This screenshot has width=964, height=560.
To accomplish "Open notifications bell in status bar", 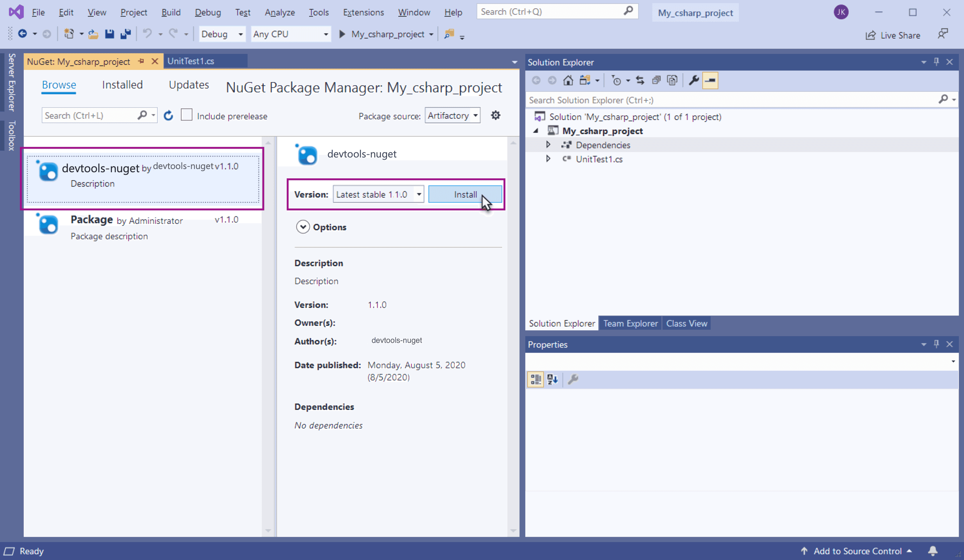I will pyautogui.click(x=933, y=551).
